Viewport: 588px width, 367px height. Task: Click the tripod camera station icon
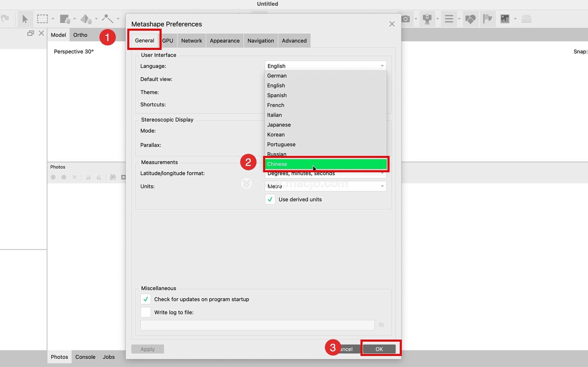click(427, 19)
